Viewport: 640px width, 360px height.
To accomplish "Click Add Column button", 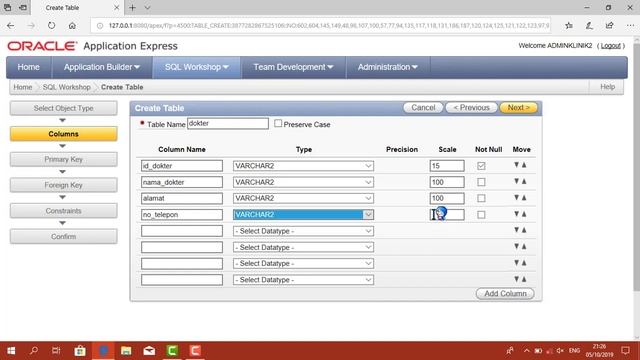I will tap(505, 293).
